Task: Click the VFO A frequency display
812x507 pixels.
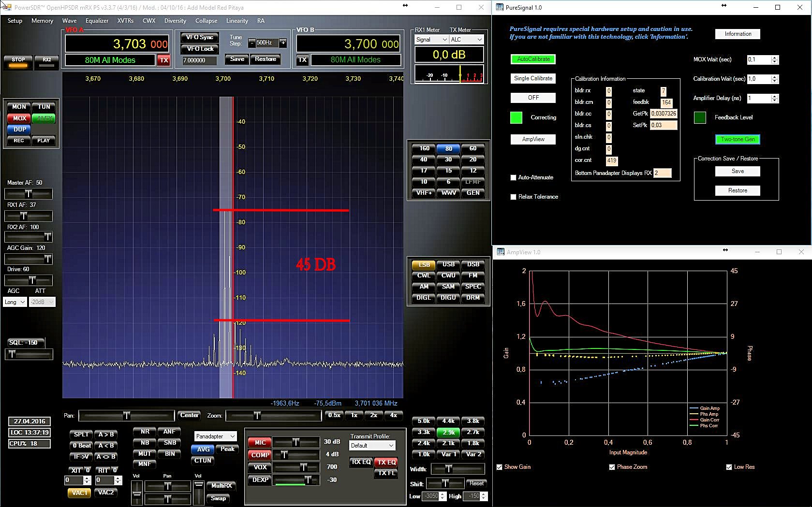Action: tap(117, 44)
